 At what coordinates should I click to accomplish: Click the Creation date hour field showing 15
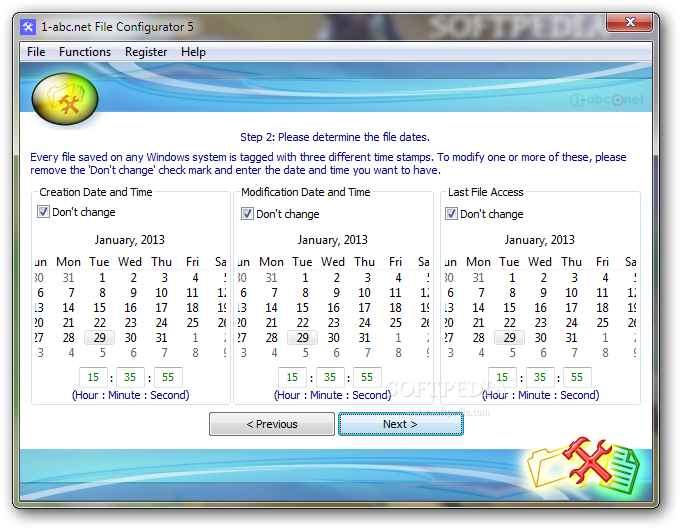[x=93, y=377]
